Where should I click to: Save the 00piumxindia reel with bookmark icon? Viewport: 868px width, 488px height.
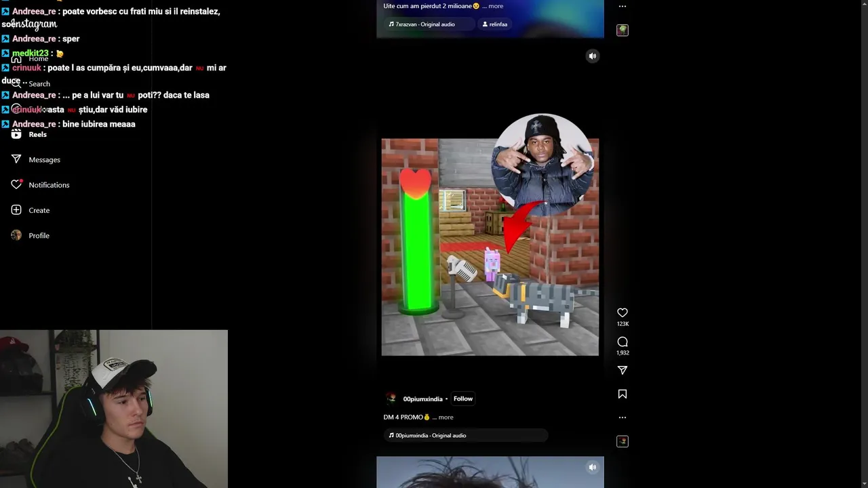pyautogui.click(x=623, y=394)
